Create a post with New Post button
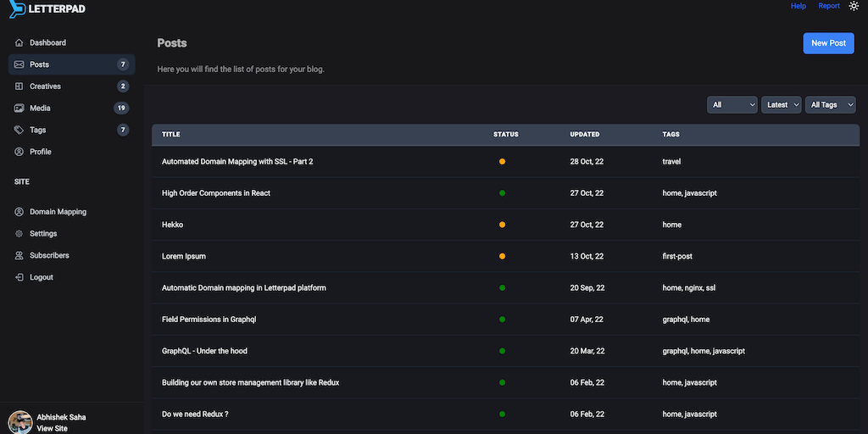This screenshot has height=434, width=868. point(828,43)
